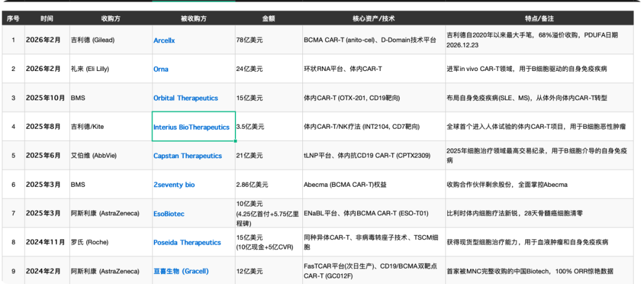The image size is (644, 284).
Task: Select the 金额 header cell
Action: click(x=268, y=18)
